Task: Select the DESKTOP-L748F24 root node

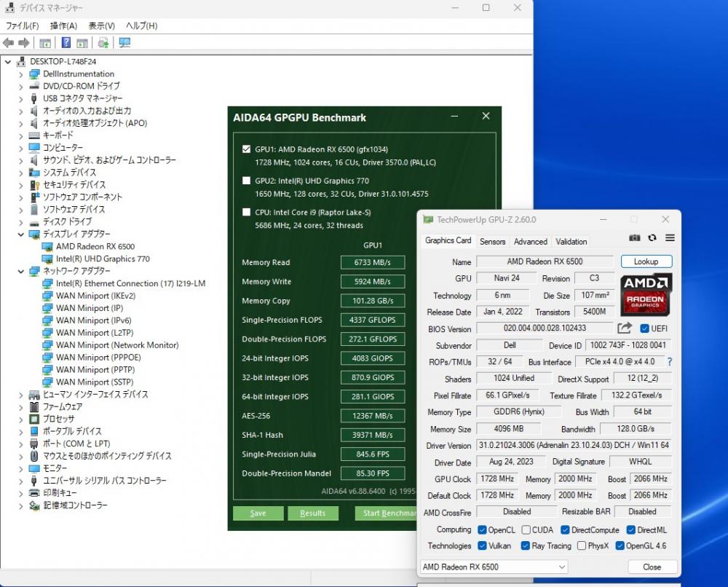Action: pos(63,61)
